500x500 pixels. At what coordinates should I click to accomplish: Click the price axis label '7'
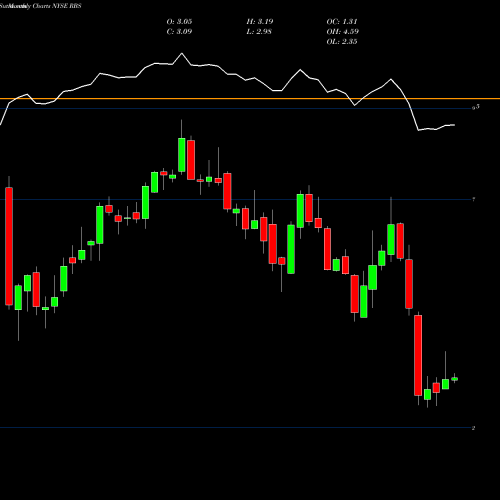(474, 199)
